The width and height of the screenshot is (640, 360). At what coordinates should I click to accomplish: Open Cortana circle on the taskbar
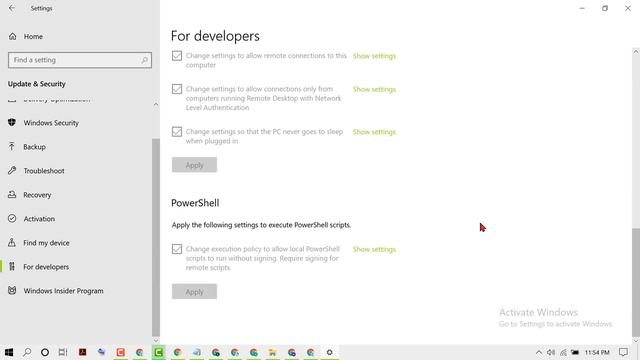point(45,352)
